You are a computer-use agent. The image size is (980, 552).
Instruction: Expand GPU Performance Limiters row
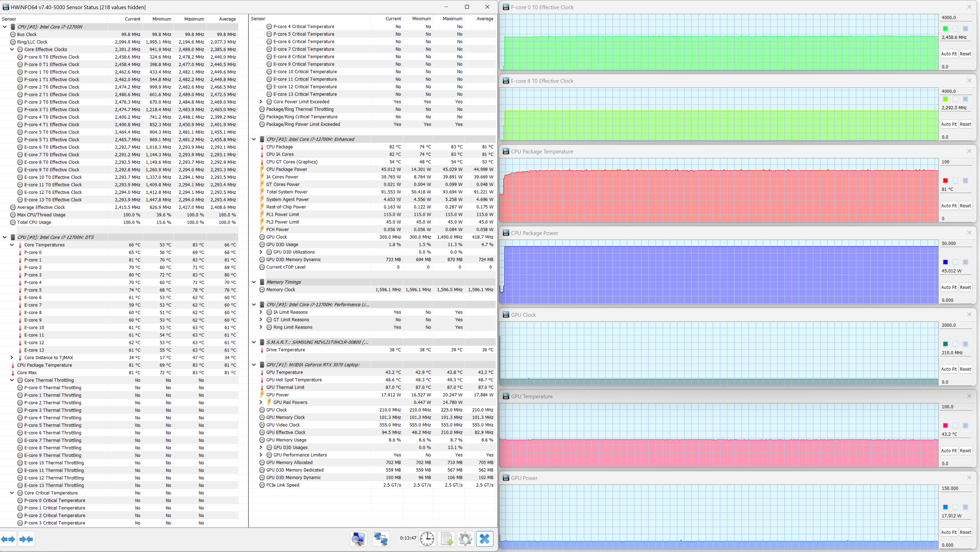tap(261, 455)
